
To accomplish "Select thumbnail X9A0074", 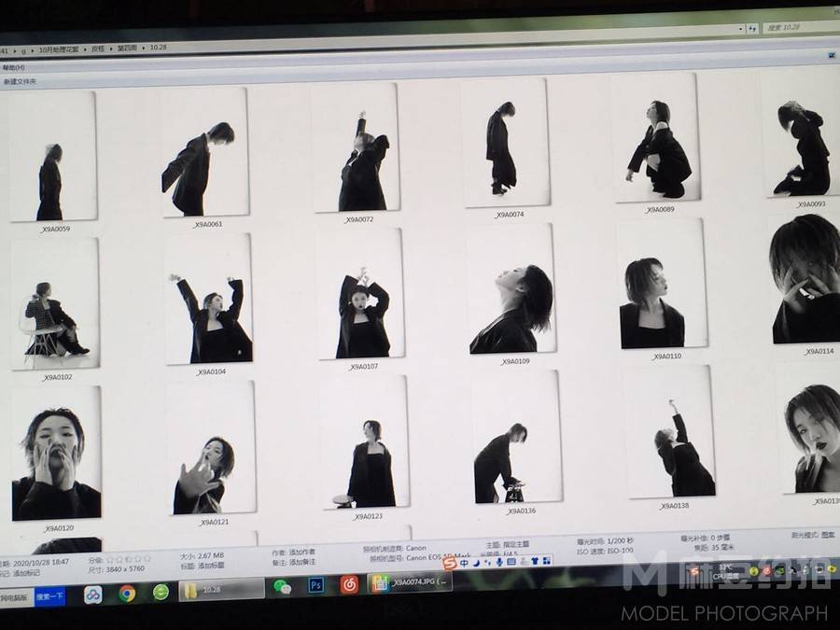I will [x=507, y=143].
